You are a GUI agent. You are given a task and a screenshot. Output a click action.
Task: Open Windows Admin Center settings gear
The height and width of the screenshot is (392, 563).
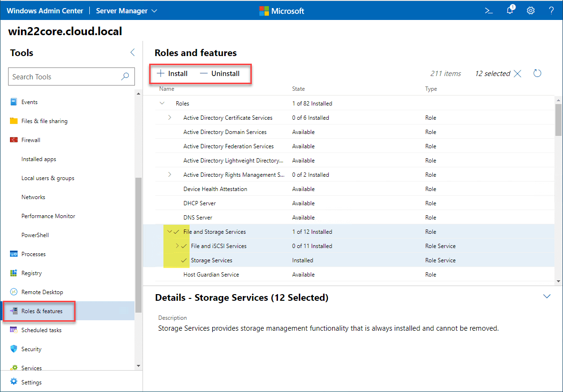click(x=530, y=10)
